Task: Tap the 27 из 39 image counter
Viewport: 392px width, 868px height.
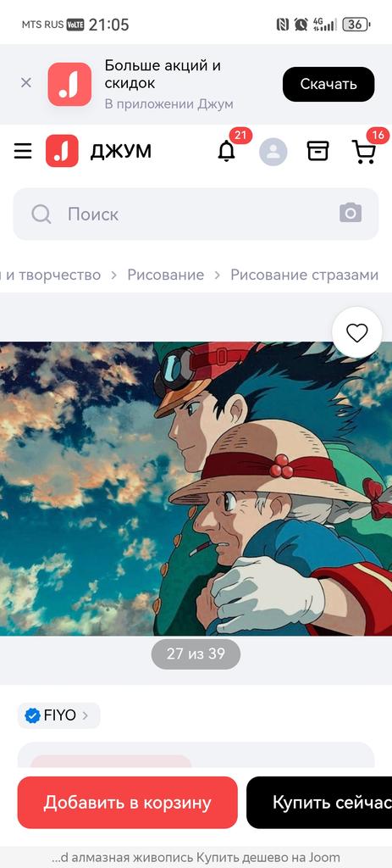Action: [196, 654]
